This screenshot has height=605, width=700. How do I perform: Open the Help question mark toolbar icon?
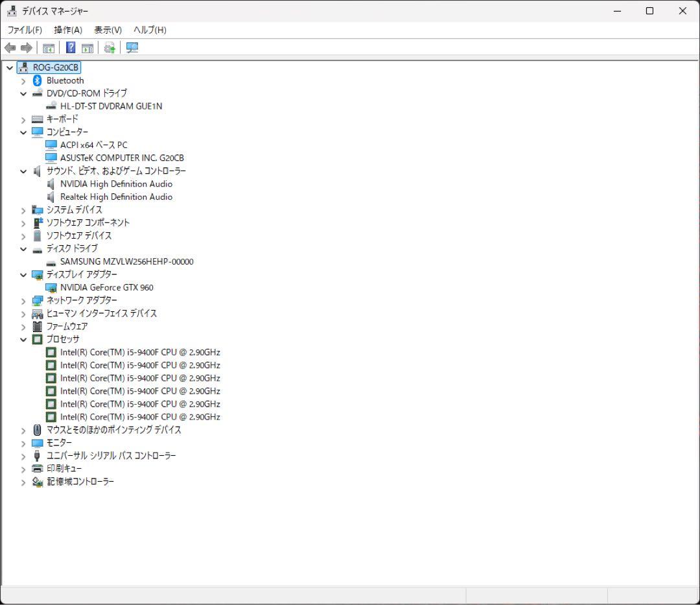click(x=71, y=48)
